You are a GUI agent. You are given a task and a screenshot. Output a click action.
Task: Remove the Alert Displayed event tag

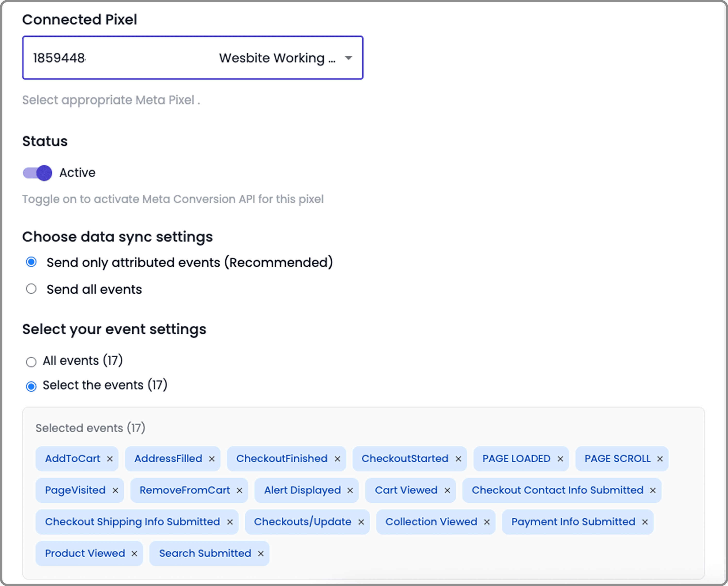click(x=350, y=490)
